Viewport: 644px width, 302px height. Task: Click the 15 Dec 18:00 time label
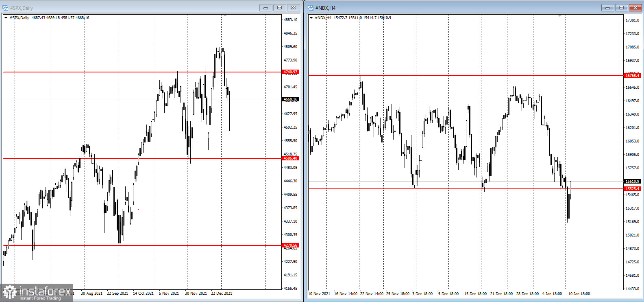pyautogui.click(x=475, y=294)
